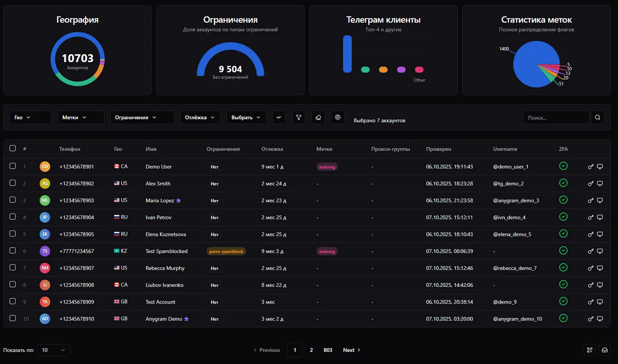Image resolution: width=618 pixels, height=364 pixels.
Task: Click the autoreg tag on Demo User
Action: 327,167
